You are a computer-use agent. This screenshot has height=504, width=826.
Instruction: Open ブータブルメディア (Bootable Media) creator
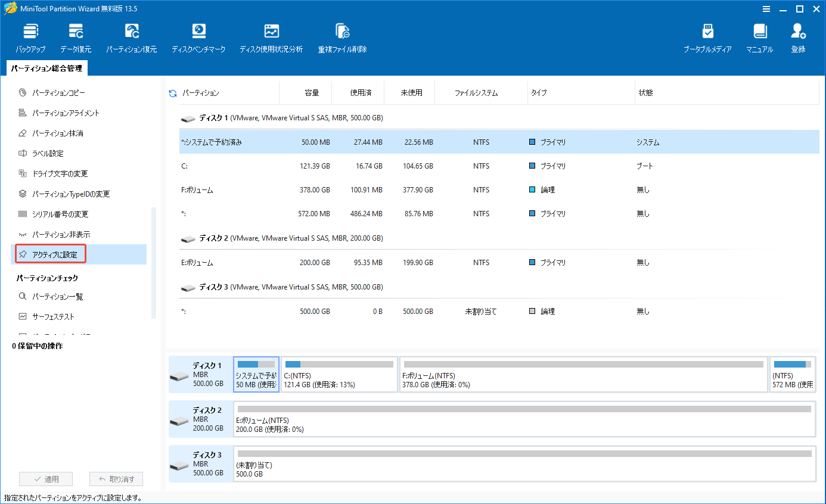pyautogui.click(x=708, y=37)
